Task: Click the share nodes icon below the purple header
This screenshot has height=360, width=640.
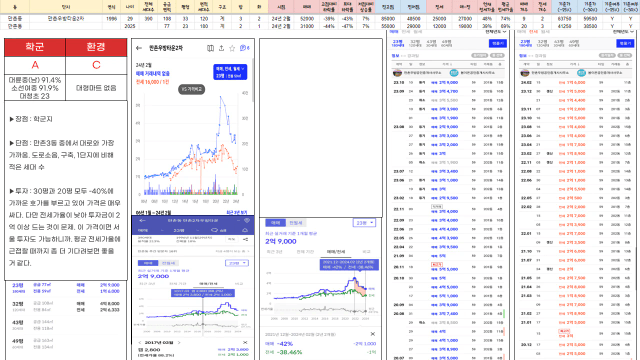Action: (x=245, y=239)
